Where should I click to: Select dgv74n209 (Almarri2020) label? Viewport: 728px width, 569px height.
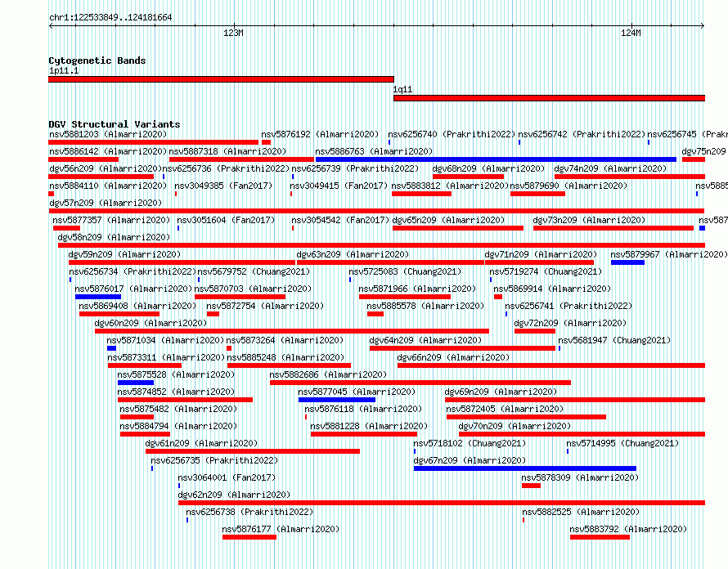click(x=610, y=168)
